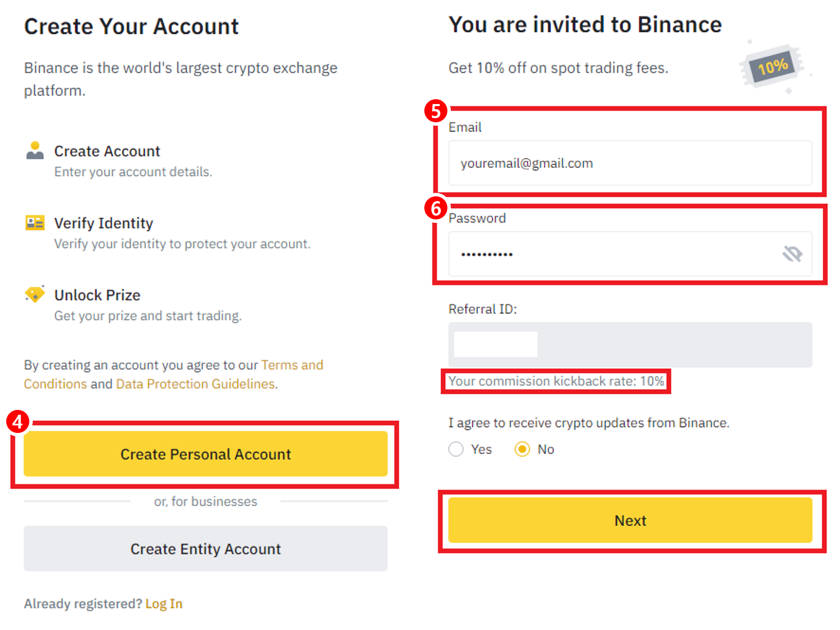The height and width of the screenshot is (630, 840).
Task: Click the red step 5 marker
Action: coord(436,111)
